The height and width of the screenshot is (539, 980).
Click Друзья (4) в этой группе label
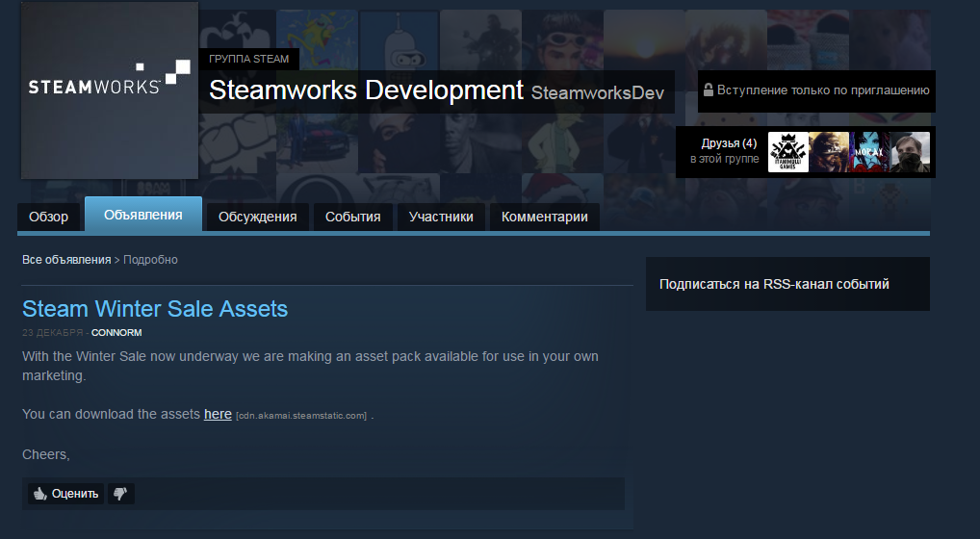pos(725,151)
